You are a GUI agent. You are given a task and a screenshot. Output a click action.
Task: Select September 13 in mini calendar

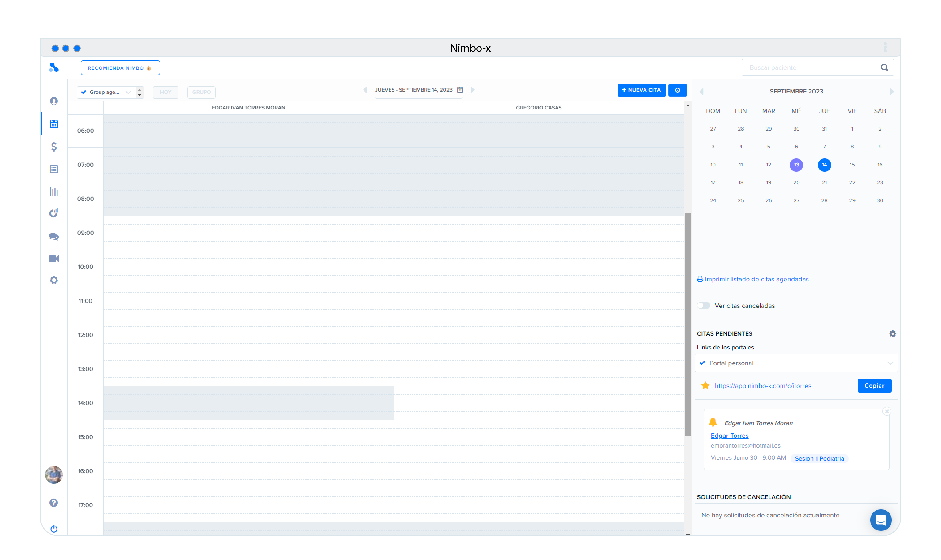[796, 165]
